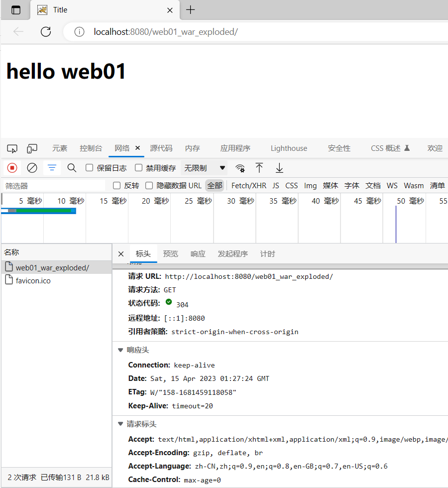Viewport: 448px width, 488px height.
Task: Switch to the 控制台 tab
Action: coord(91,148)
